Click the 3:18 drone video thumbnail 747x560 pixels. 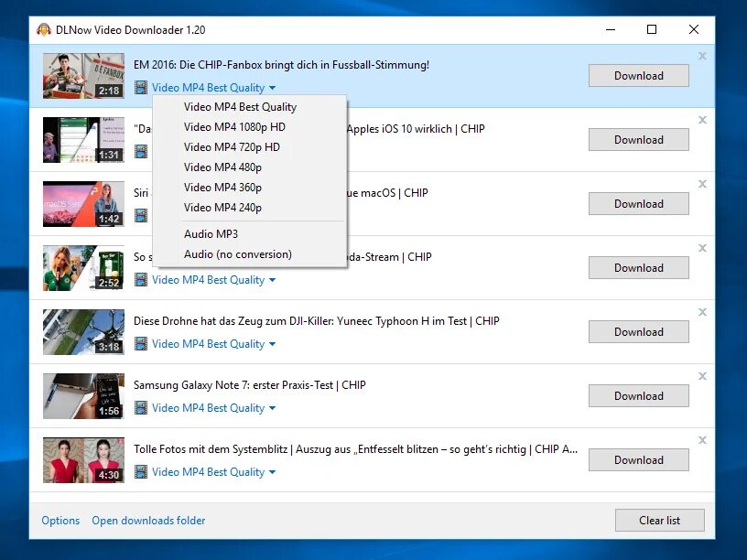83,332
